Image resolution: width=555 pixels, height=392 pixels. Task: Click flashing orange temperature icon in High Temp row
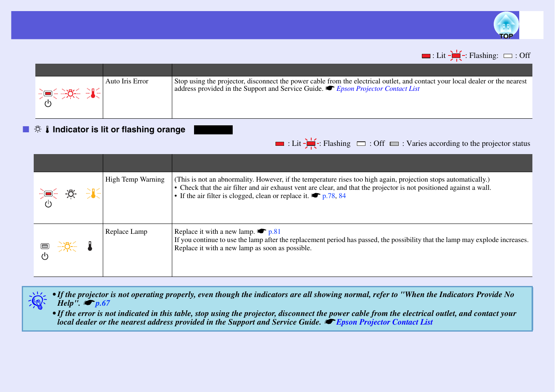(93, 194)
